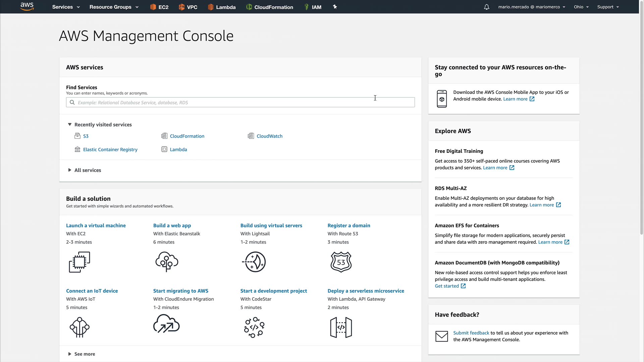Screen dimensions: 644x362
Task: Click the Route 53 shield icon
Action: (341, 262)
